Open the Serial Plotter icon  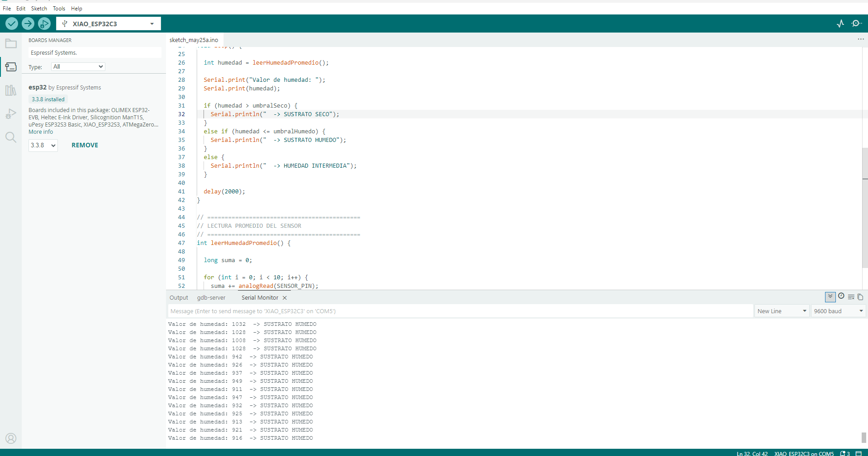840,24
